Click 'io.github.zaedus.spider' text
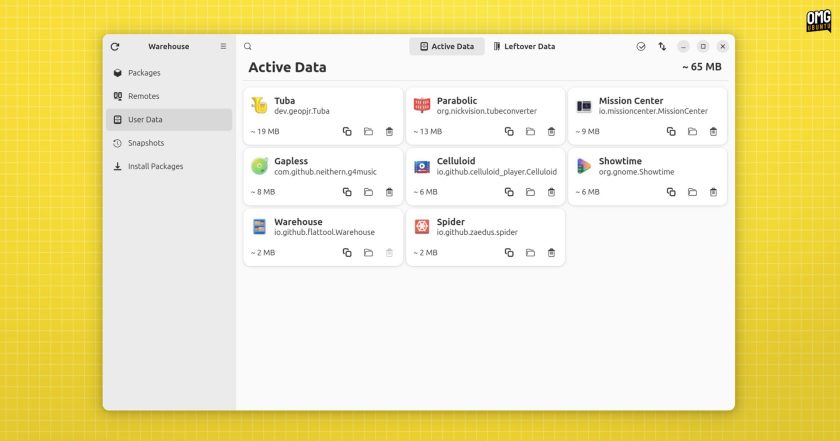 [x=477, y=233]
